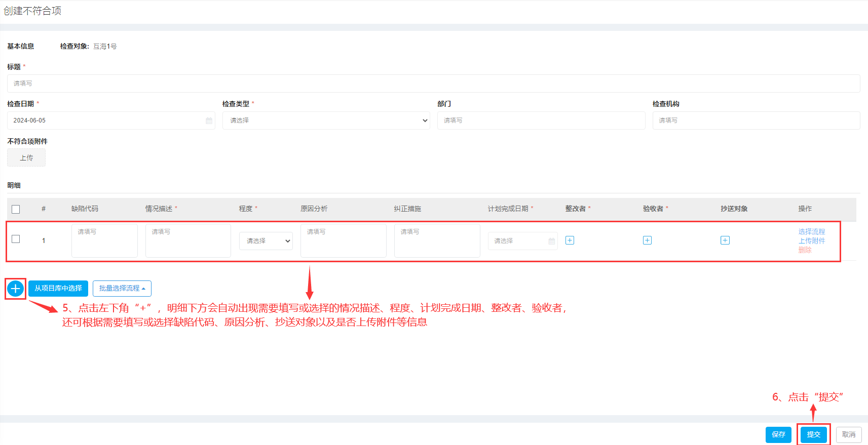
Task: Click the 不符合项附件 label
Action: (27, 141)
